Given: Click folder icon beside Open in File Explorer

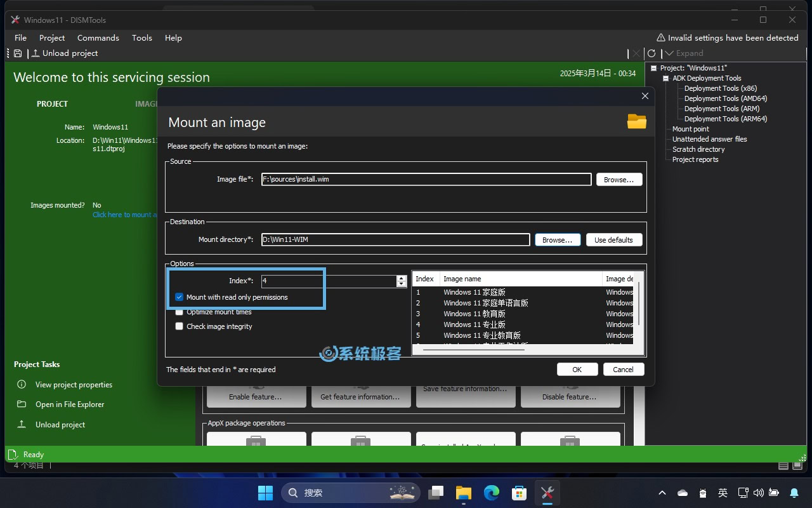Looking at the screenshot, I should [22, 404].
